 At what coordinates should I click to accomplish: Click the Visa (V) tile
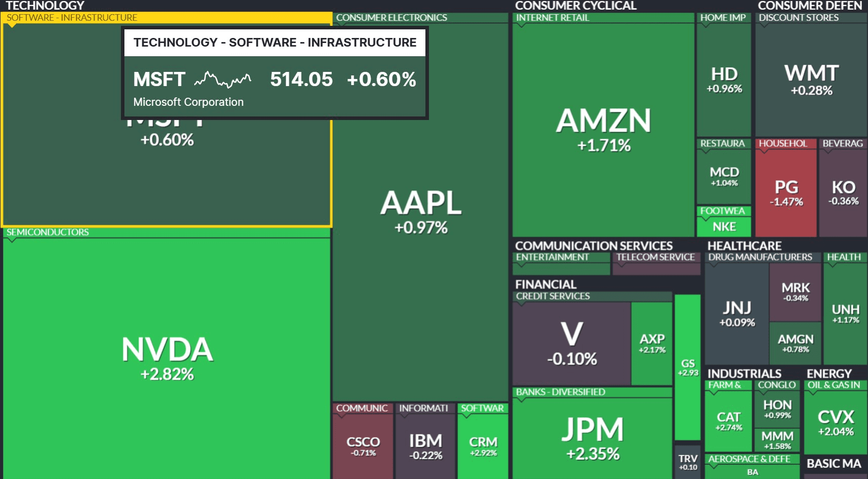(x=572, y=343)
